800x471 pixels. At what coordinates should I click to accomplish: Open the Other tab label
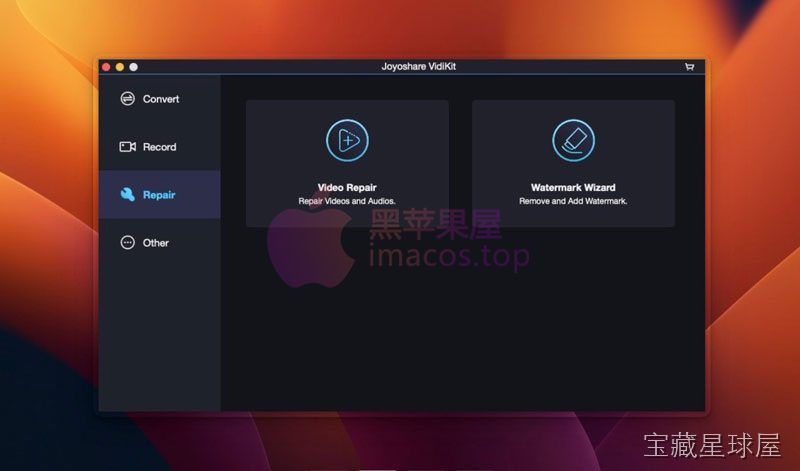pos(156,243)
